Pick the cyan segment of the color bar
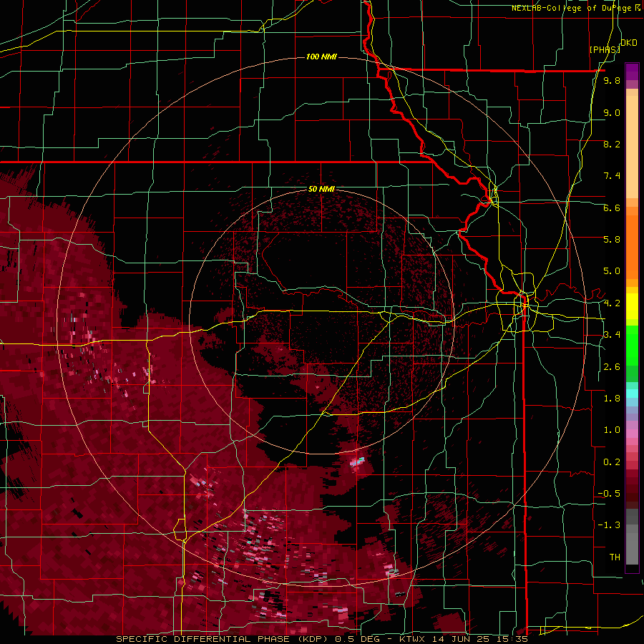Screen dimensions: 644x644 632,394
